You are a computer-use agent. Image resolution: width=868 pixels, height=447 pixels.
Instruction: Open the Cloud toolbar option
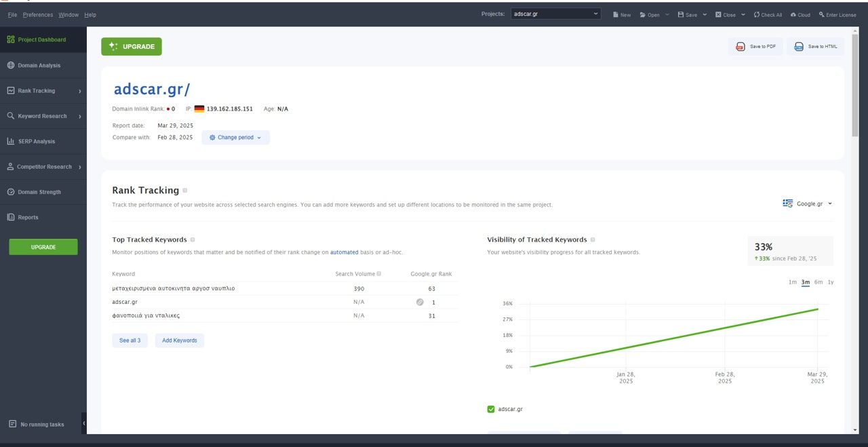tap(800, 14)
